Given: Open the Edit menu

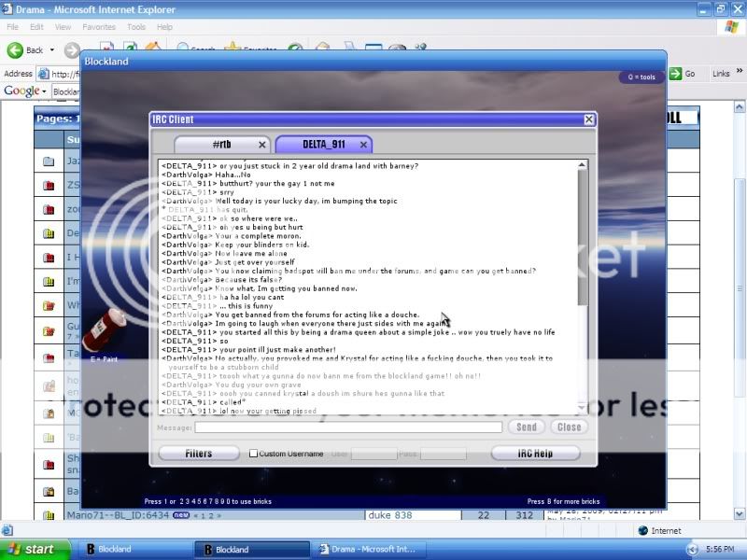Looking at the screenshot, I should (x=36, y=27).
